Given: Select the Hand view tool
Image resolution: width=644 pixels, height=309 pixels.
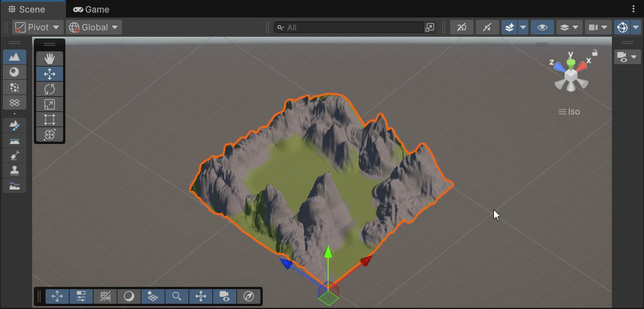Looking at the screenshot, I should [50, 59].
